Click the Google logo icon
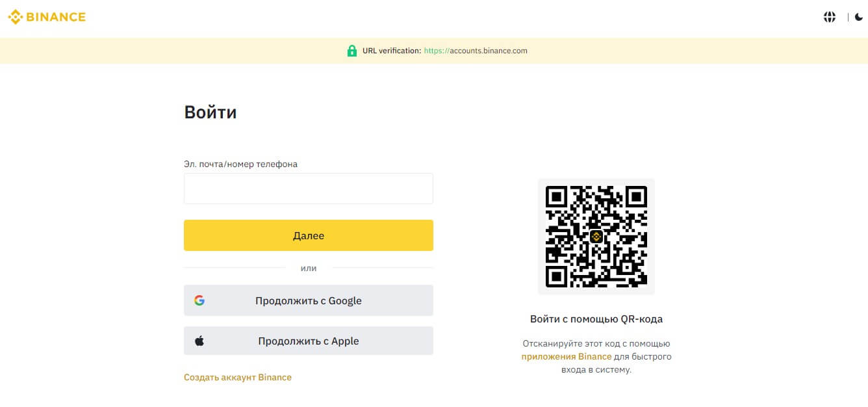The height and width of the screenshot is (407, 868). point(199,300)
